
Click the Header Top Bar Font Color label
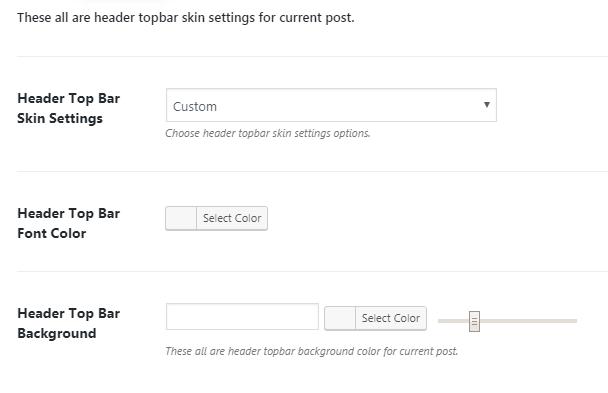(69, 223)
